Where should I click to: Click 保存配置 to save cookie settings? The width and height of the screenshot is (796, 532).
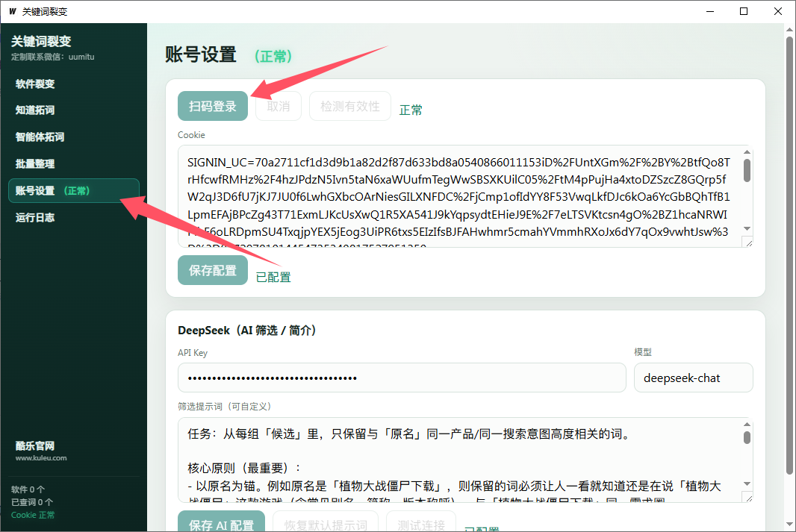tap(213, 270)
